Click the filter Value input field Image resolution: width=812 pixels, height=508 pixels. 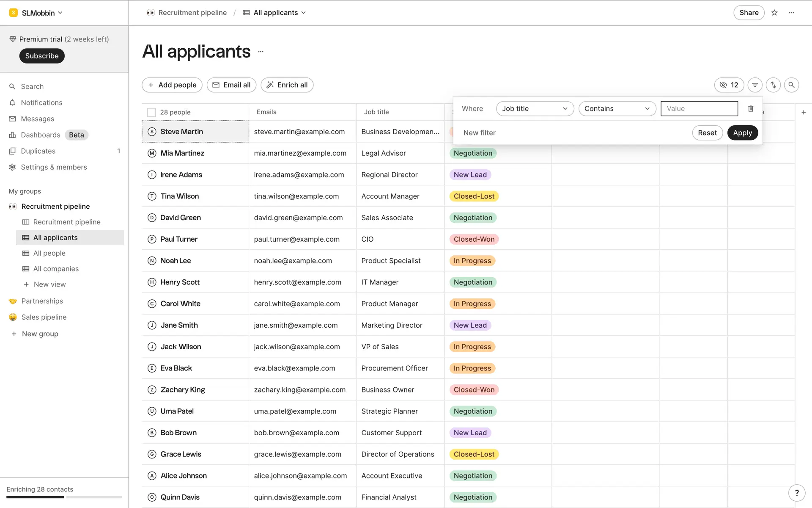point(699,109)
